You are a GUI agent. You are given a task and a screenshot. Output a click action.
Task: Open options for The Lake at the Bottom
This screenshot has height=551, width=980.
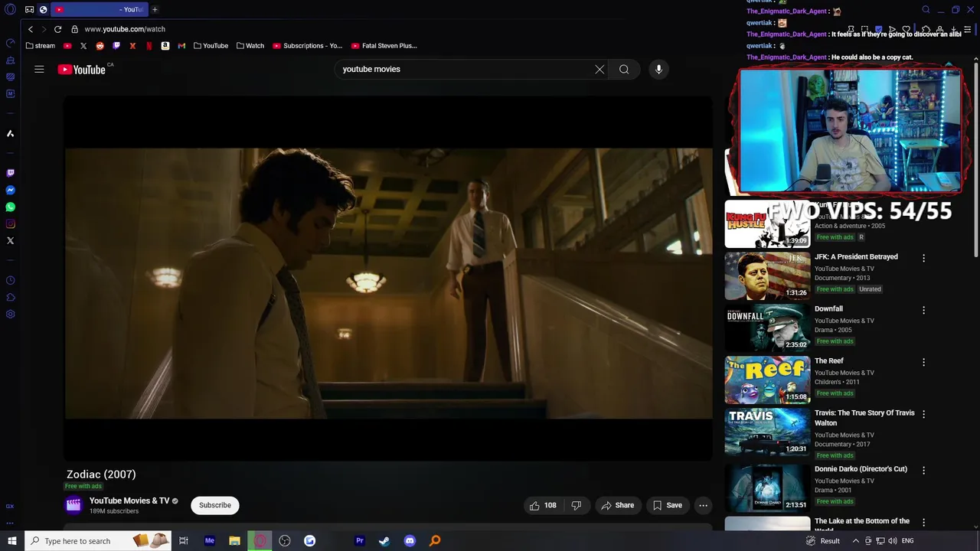tap(923, 523)
